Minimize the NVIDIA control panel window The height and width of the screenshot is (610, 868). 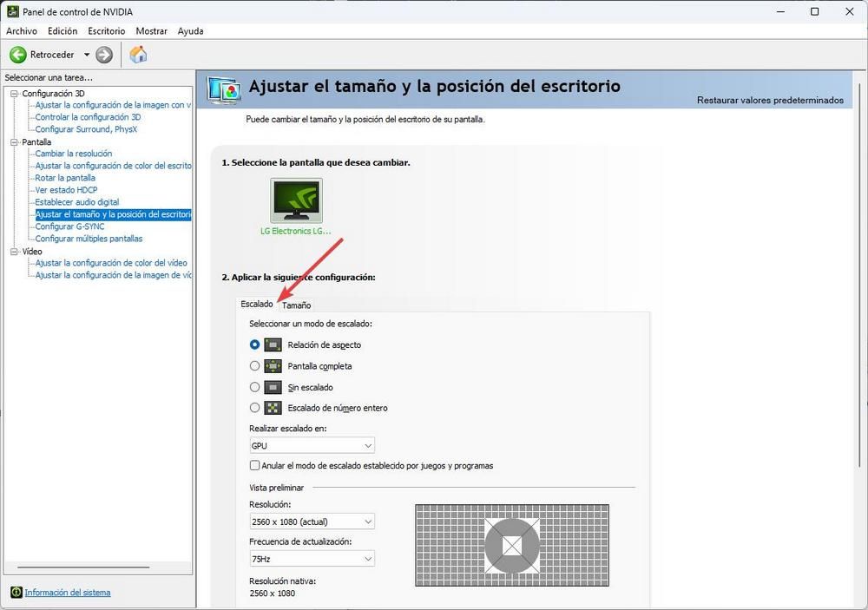coord(780,11)
